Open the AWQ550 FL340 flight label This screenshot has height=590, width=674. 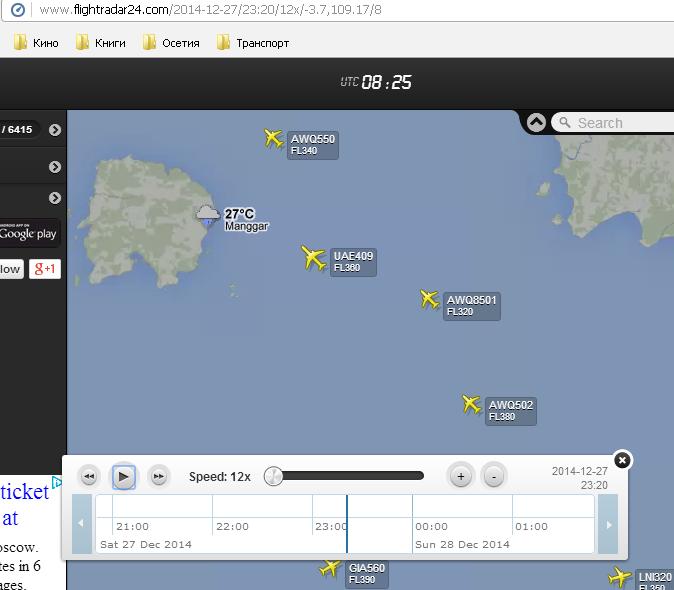click(312, 145)
